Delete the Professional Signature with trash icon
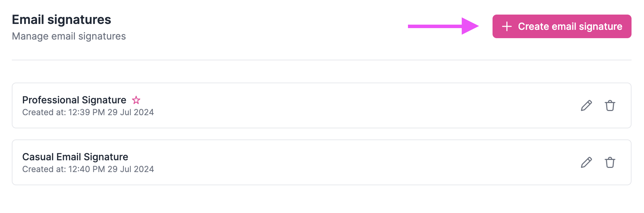This screenshot has height=213, width=644. (x=610, y=105)
